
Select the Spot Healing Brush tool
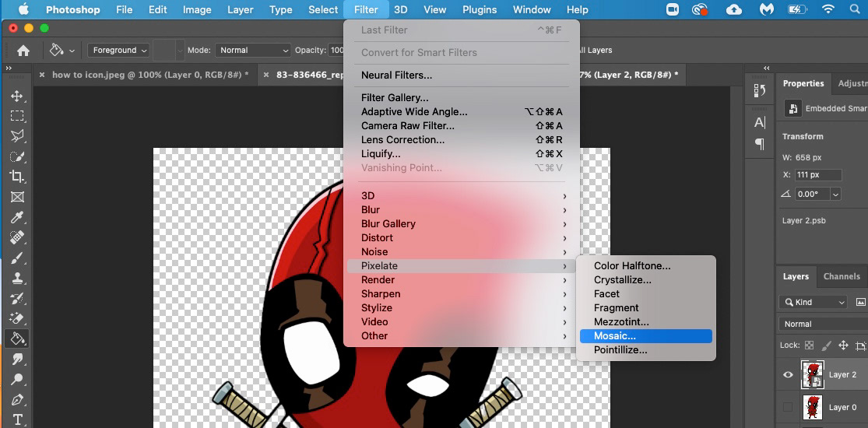point(16,237)
